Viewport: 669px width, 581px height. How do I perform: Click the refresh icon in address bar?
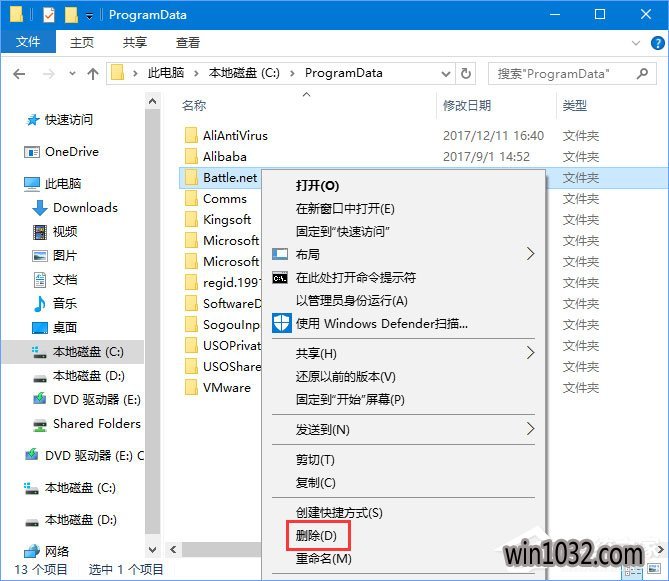tap(466, 73)
